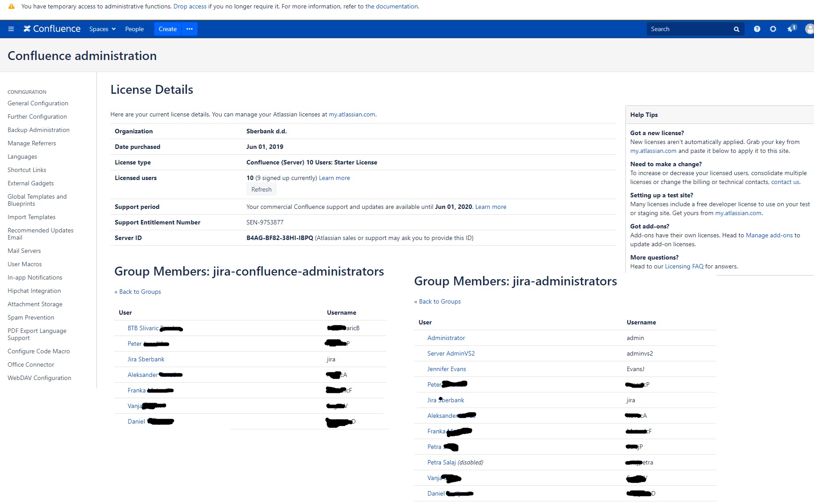
Task: Open the Licensing FAQ link
Action: tap(684, 266)
